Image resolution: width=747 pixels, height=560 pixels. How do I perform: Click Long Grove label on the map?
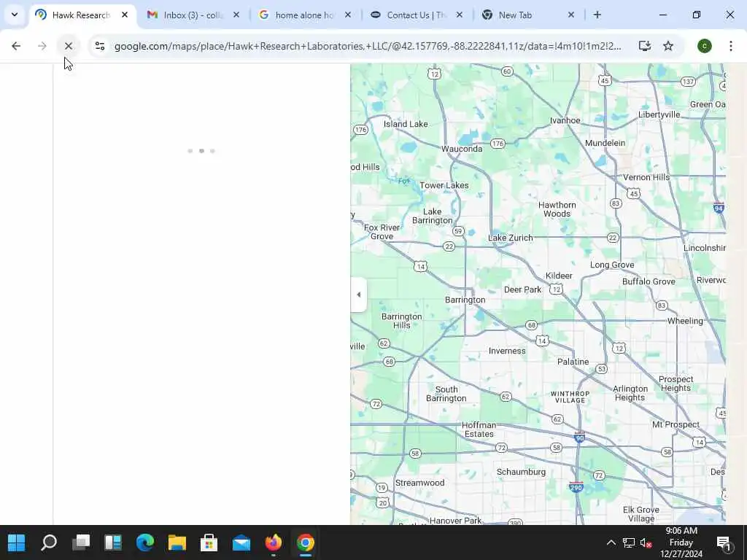[612, 264]
